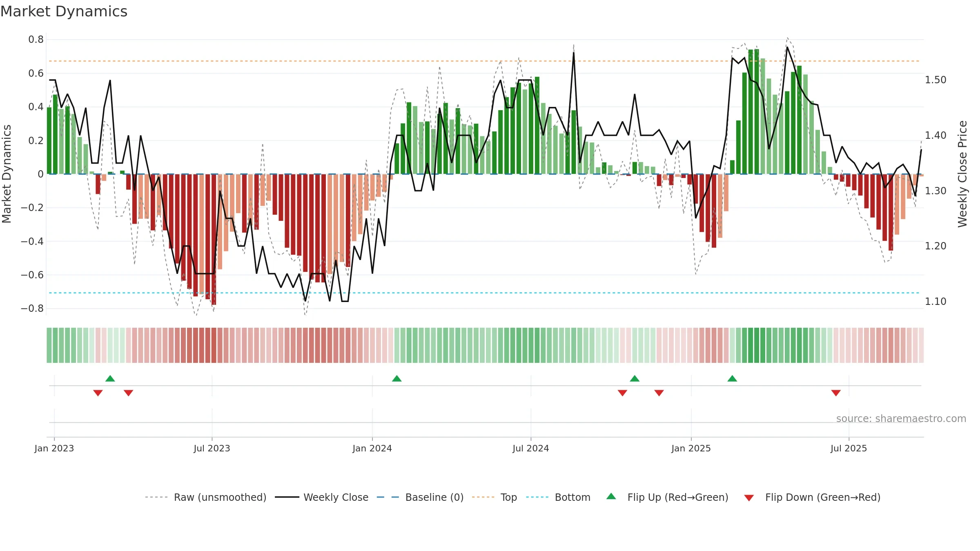The width and height of the screenshot is (980, 551).
Task: Click the Jan 2023 x-axis label
Action: [x=54, y=448]
